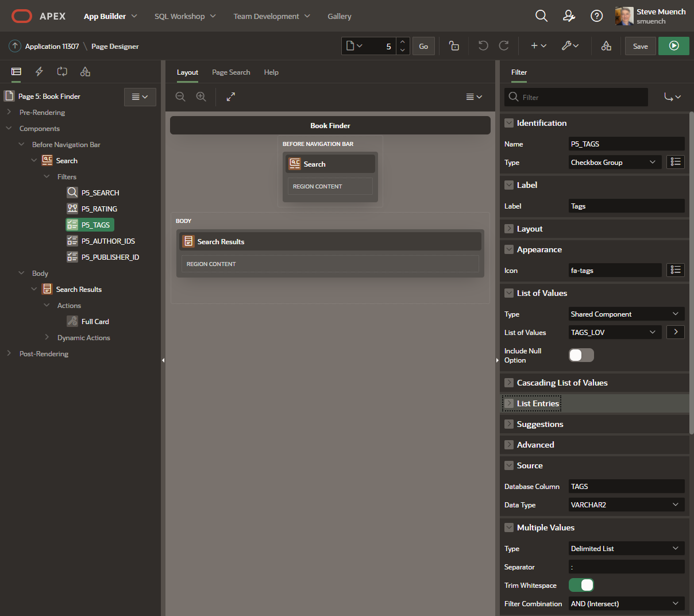This screenshot has width=694, height=616.
Task: Turn off the Trim Whitespace switch
Action: tap(581, 585)
